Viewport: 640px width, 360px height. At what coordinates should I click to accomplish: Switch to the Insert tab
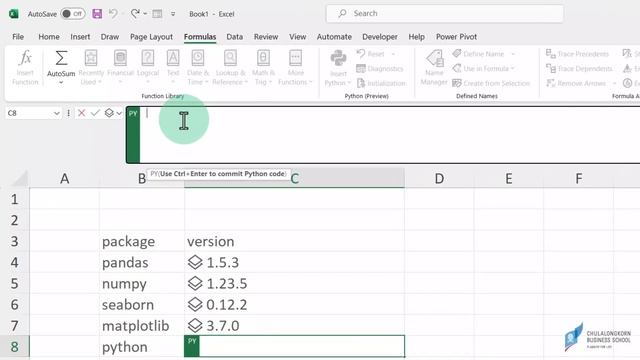point(80,37)
